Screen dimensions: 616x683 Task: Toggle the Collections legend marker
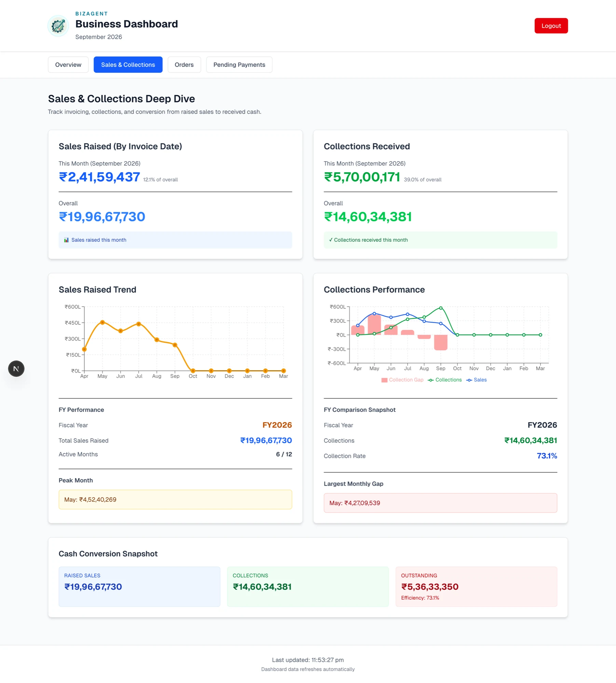click(430, 380)
